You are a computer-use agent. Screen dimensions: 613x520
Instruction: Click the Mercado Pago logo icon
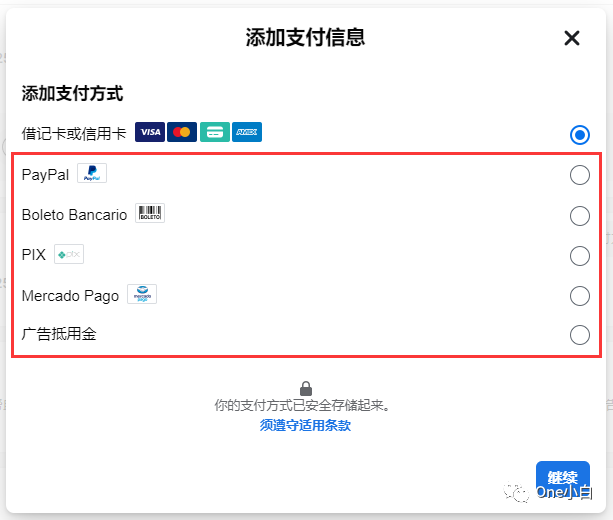[142, 294]
